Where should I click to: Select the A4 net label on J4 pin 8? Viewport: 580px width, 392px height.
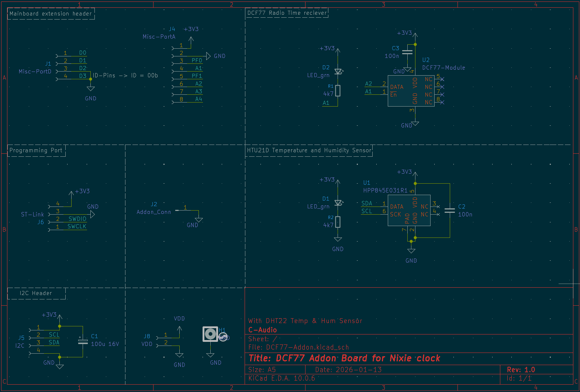(x=199, y=99)
